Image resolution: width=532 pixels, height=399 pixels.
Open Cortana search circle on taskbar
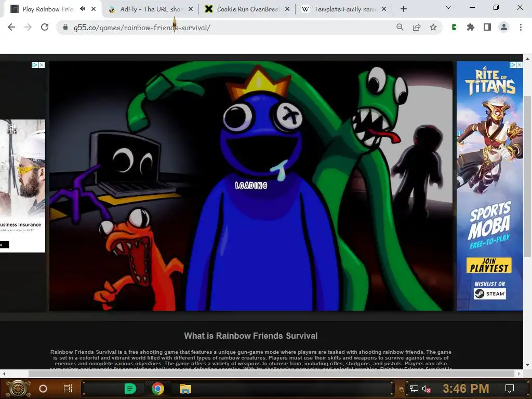(x=43, y=389)
